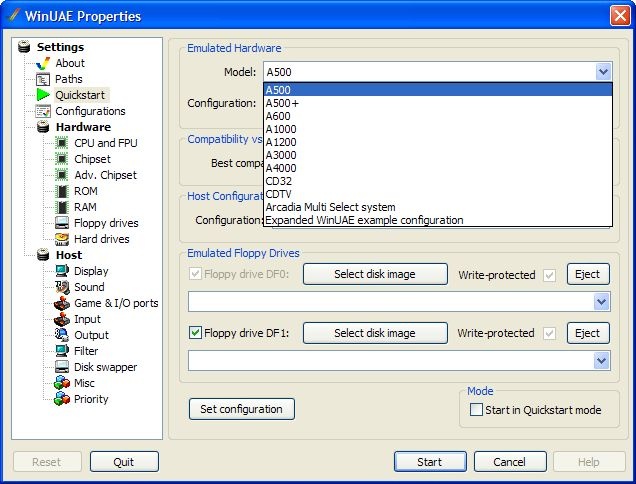636x484 pixels.
Task: Click the Disk swapper icon
Action: 62,367
